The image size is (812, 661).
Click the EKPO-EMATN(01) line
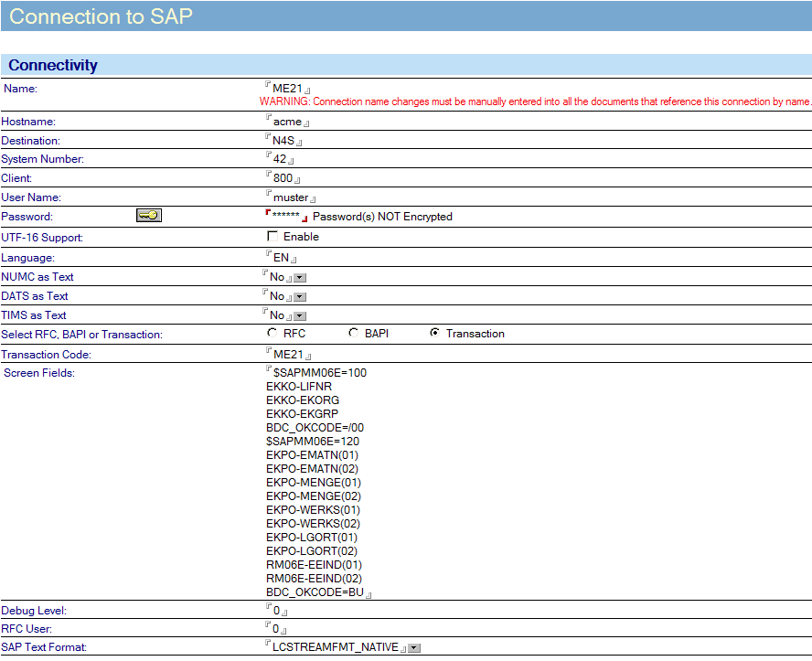[312, 455]
